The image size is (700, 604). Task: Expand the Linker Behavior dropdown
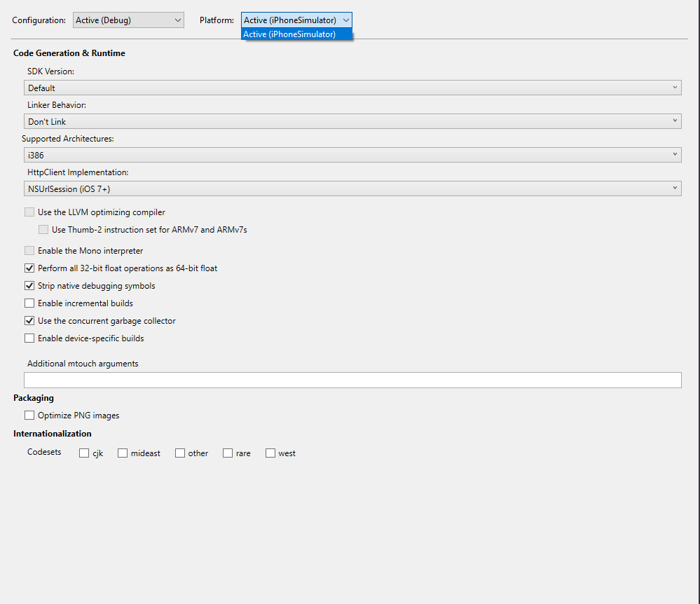pos(352,121)
